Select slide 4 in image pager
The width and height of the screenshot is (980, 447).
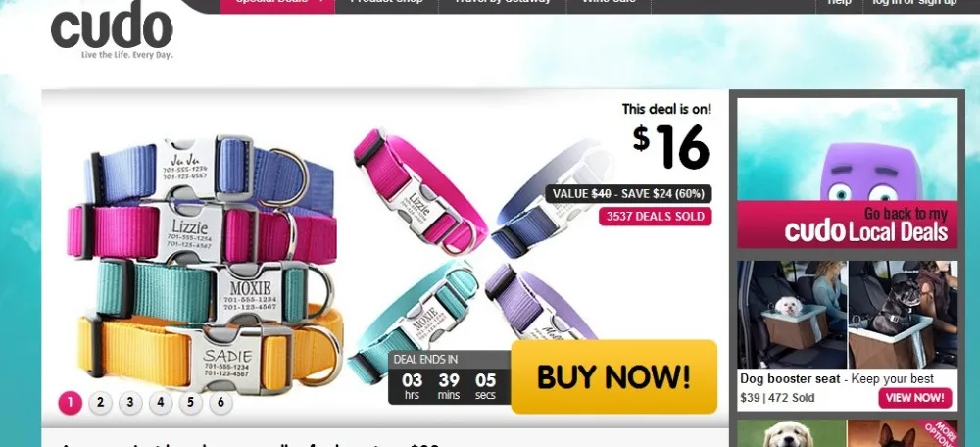(161, 403)
